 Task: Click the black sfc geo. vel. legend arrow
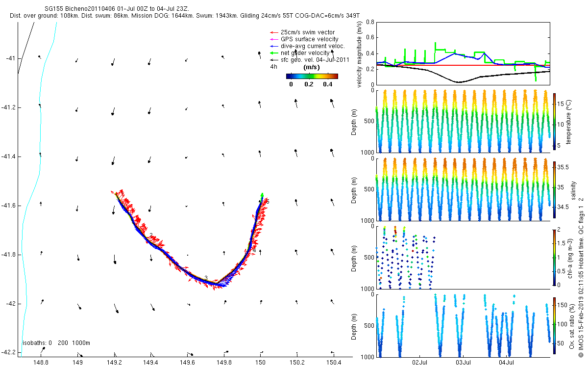point(273,60)
